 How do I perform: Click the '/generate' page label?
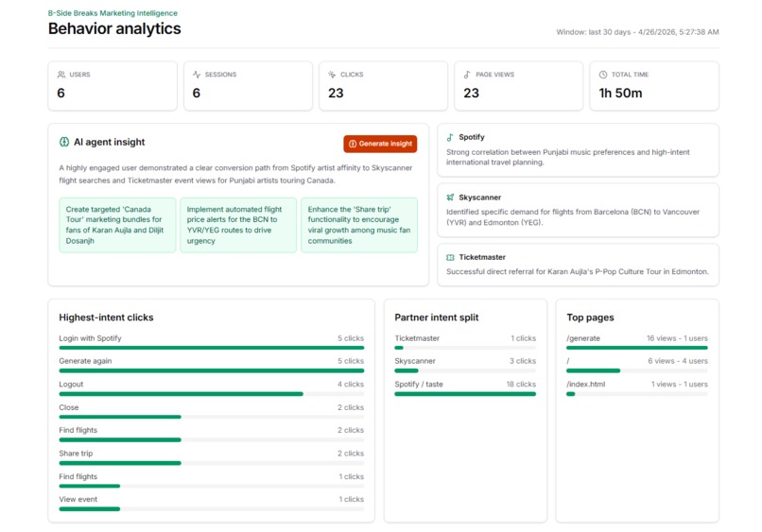583,338
